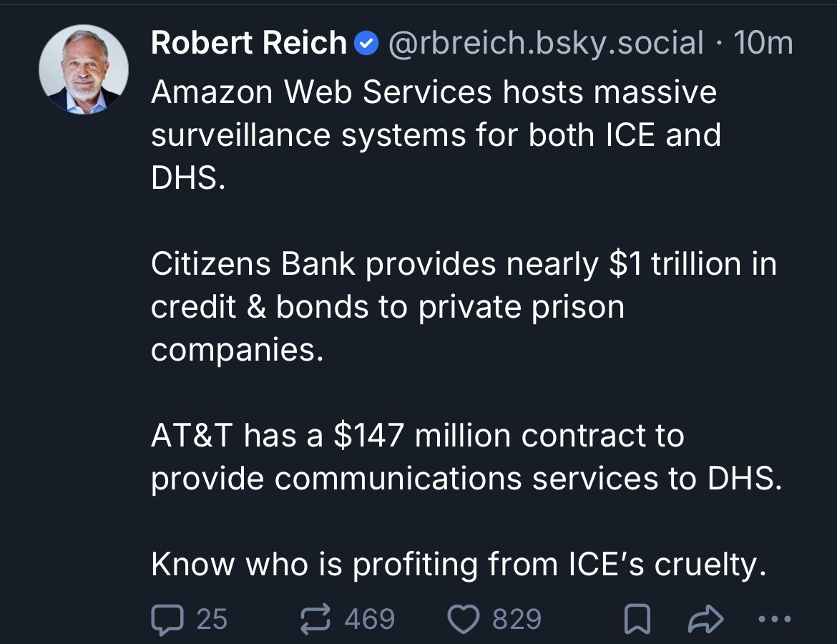This screenshot has height=644, width=837.
Task: Click the share arrow icon
Action: 705,620
